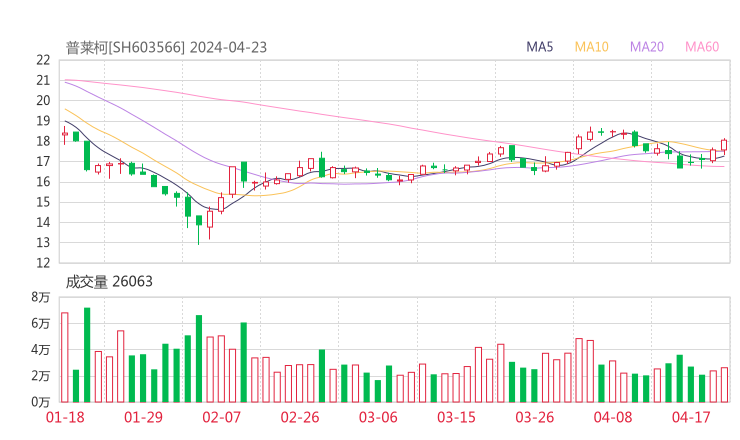Image resolution: width=740 pixels, height=440 pixels.
Task: Click the price axis value 19
Action: (43, 121)
